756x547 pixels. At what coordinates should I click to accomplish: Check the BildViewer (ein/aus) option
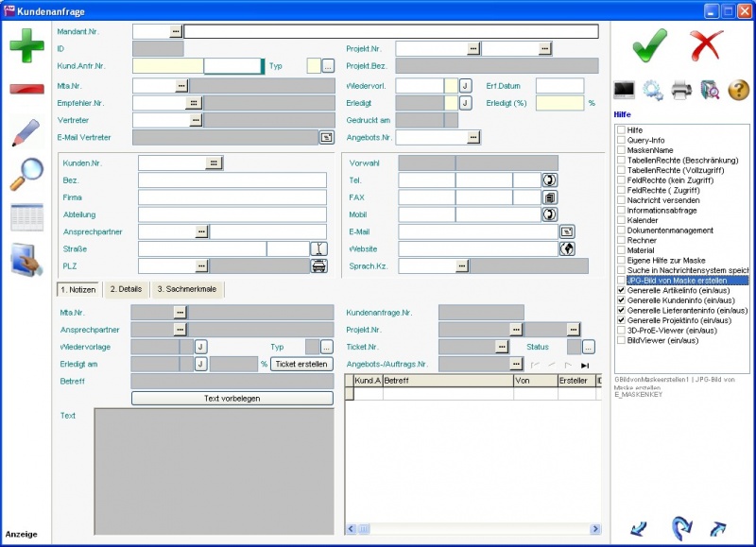pyautogui.click(x=621, y=340)
